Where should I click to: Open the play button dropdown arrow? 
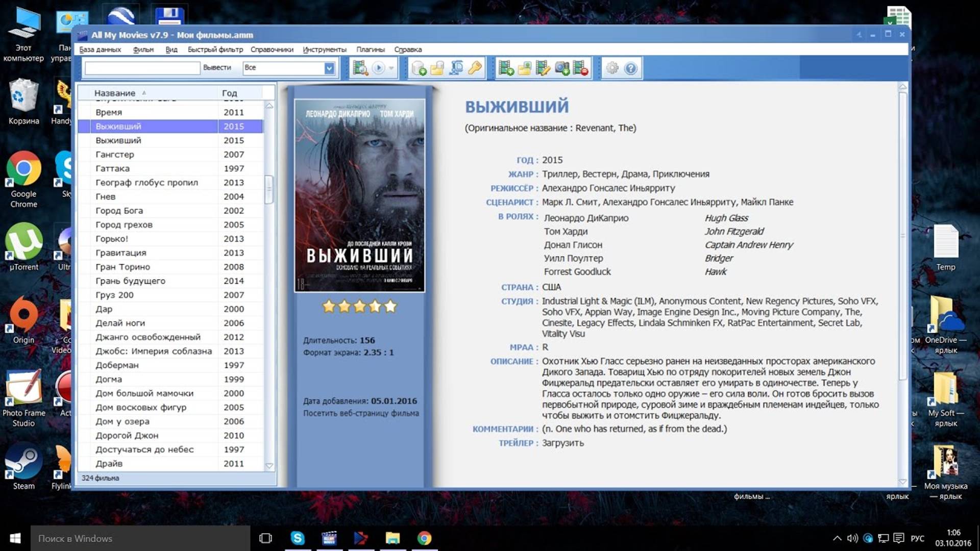pos(390,67)
